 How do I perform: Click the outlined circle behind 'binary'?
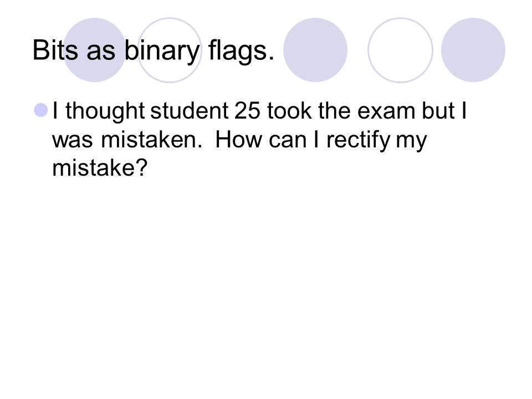pyautogui.click(x=170, y=50)
